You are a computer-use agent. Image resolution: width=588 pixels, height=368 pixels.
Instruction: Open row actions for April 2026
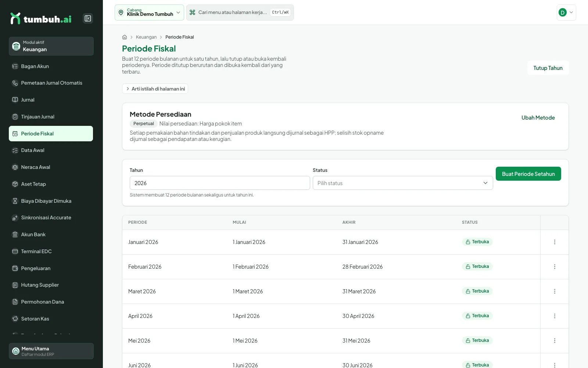pos(555,316)
